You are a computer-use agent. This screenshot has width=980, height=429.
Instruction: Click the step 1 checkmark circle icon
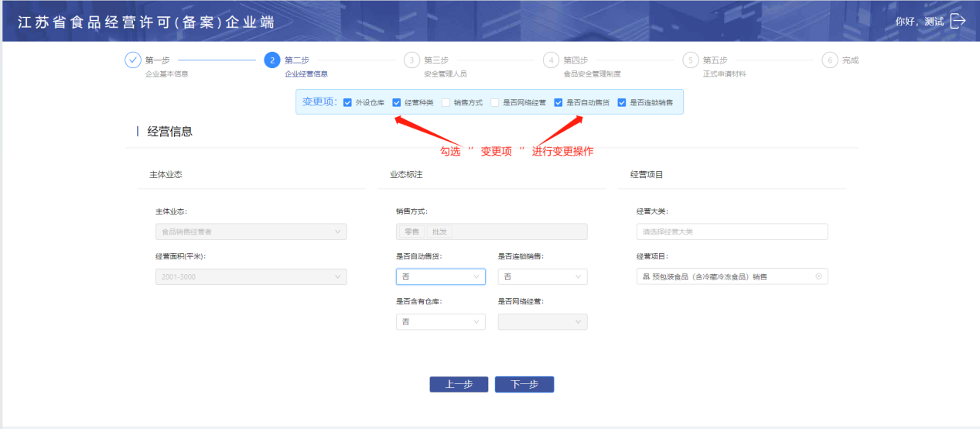tap(133, 60)
